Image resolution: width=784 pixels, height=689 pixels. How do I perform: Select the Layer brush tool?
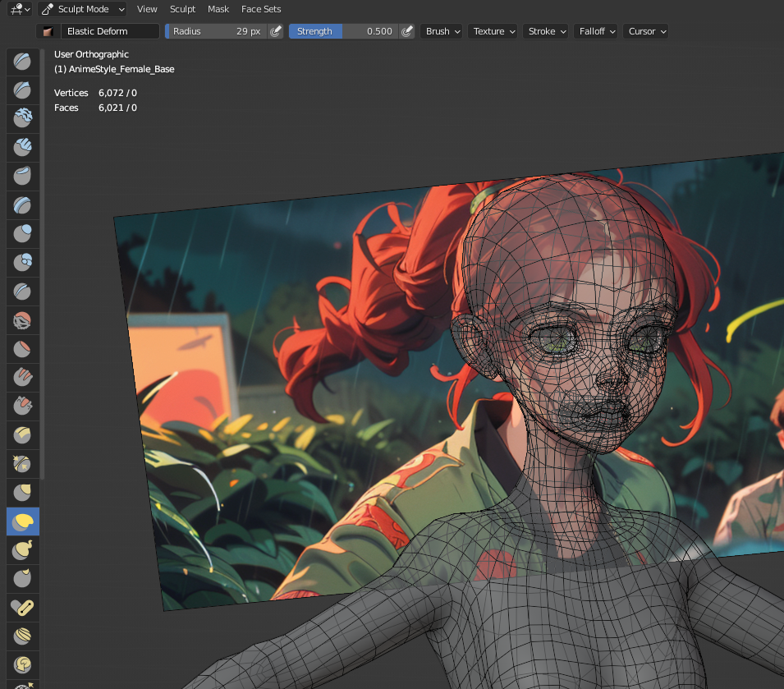[22, 205]
